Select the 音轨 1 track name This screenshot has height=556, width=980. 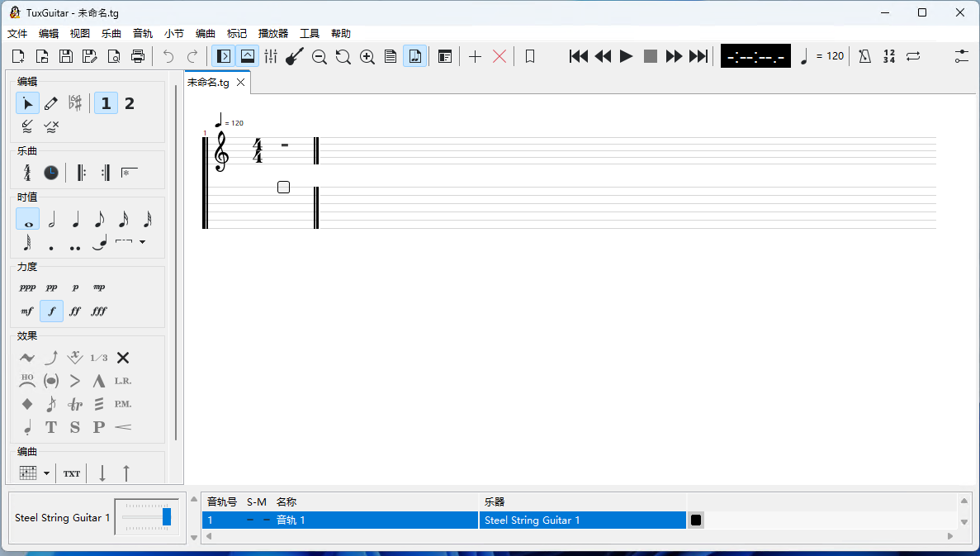[x=291, y=520]
